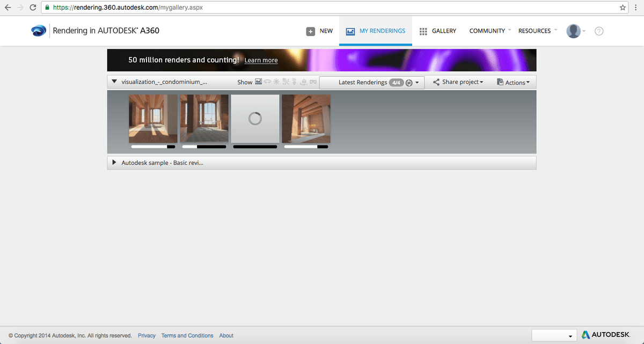Click the visualization_-_condominium project name
Image resolution: width=644 pixels, height=344 pixels.
164,82
